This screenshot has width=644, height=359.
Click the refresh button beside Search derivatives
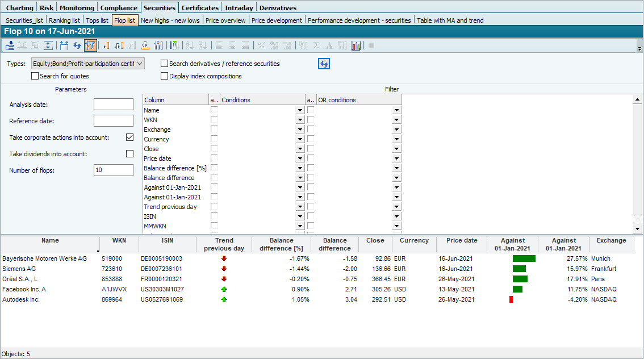point(324,64)
